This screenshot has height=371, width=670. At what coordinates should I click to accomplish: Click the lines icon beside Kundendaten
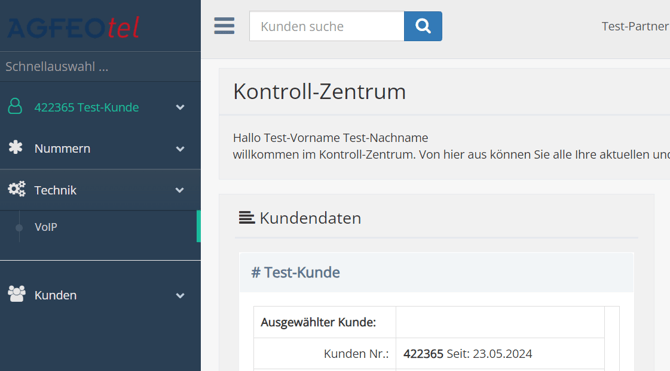tap(247, 218)
